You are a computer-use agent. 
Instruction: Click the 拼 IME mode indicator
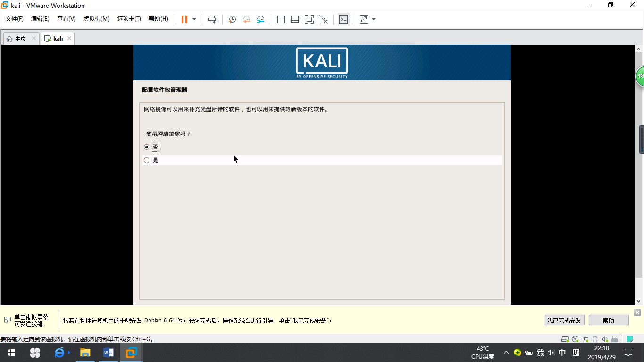click(576, 353)
